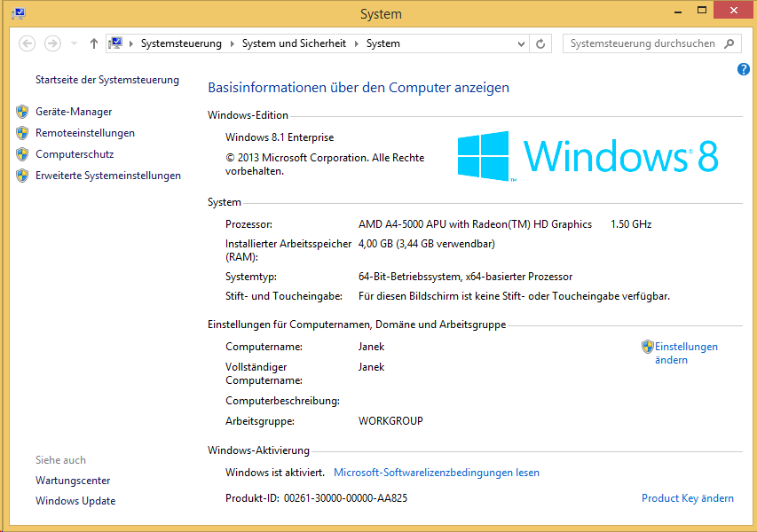The width and height of the screenshot is (757, 532).
Task: Click the forward navigation arrow
Action: tap(52, 43)
